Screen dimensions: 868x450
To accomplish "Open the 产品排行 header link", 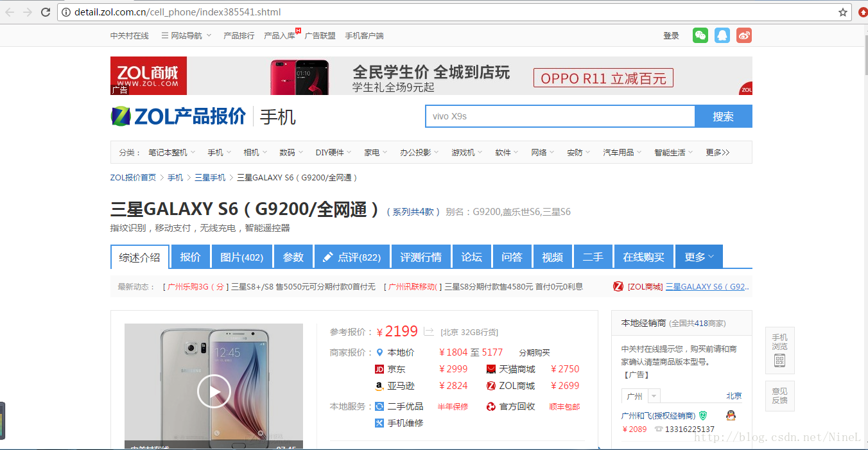I will click(239, 36).
